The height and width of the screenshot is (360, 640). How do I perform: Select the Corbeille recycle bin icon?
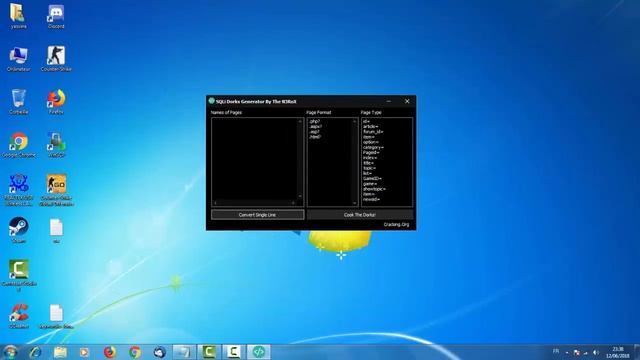18,102
